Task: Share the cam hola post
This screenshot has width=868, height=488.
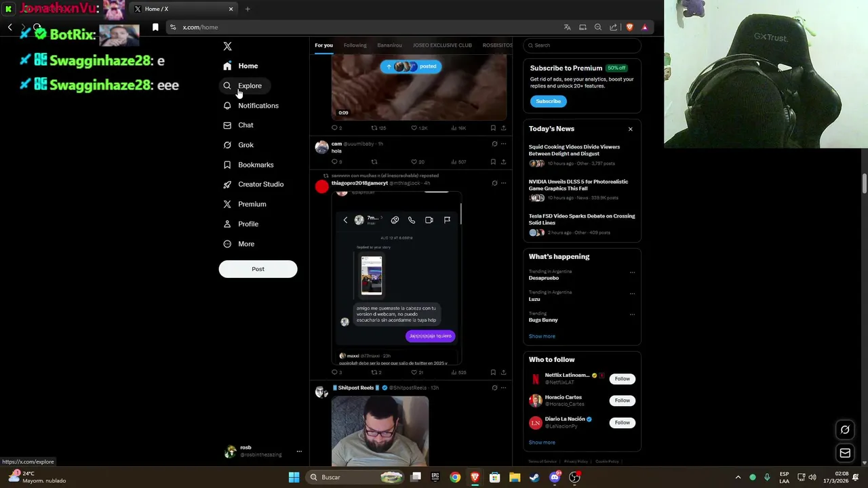Action: pyautogui.click(x=503, y=162)
